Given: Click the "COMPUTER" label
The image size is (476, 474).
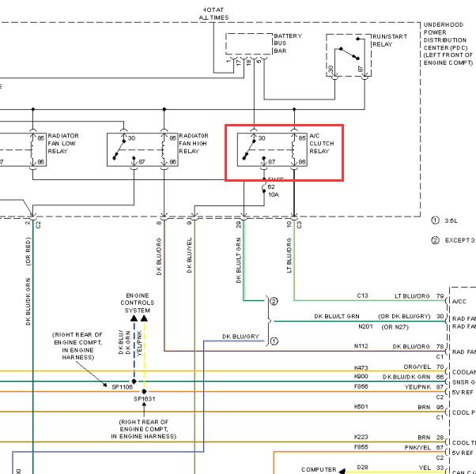Looking at the screenshot, I should coord(319,469).
